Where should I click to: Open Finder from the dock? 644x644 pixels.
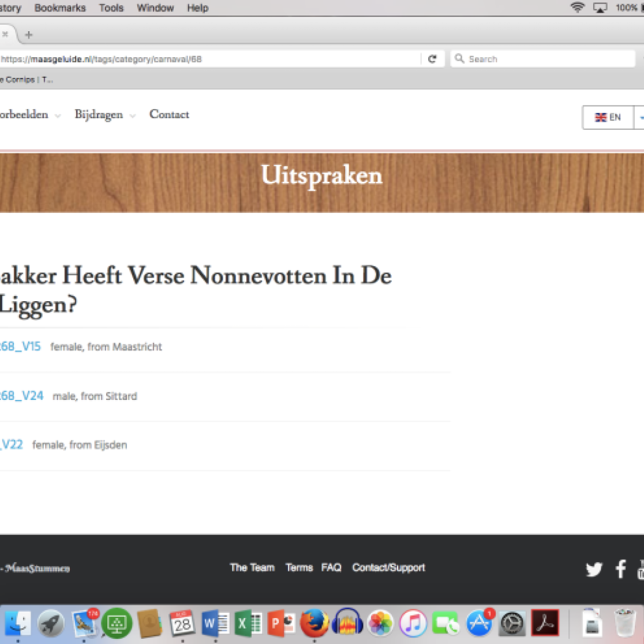click(x=18, y=623)
